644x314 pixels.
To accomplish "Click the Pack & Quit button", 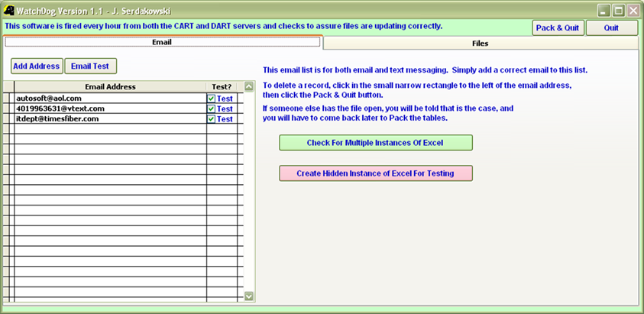I will 558,28.
